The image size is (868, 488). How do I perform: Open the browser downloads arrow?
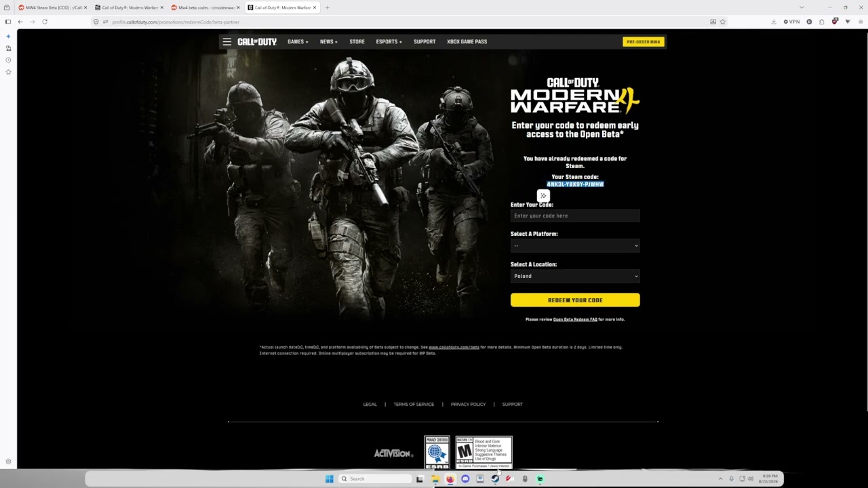tap(774, 22)
